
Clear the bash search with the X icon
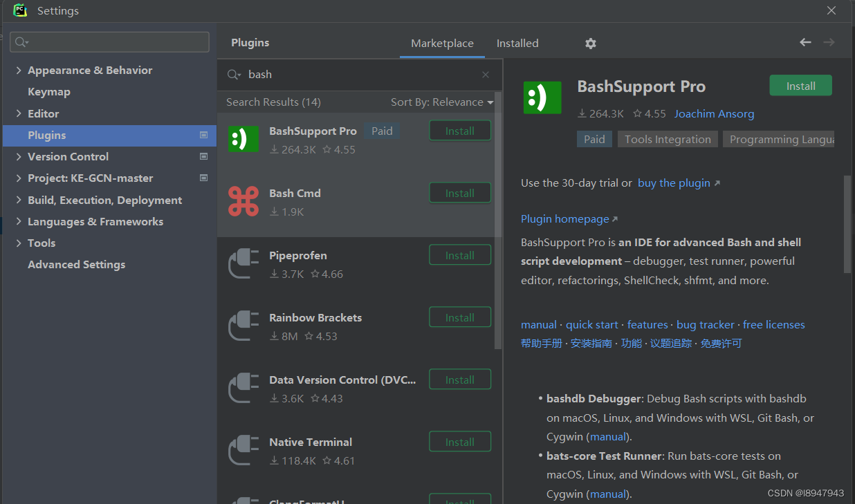click(x=486, y=75)
